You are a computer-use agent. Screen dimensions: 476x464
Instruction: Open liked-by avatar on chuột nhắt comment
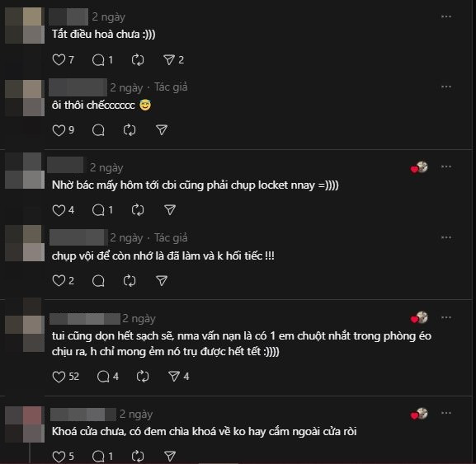419,318
